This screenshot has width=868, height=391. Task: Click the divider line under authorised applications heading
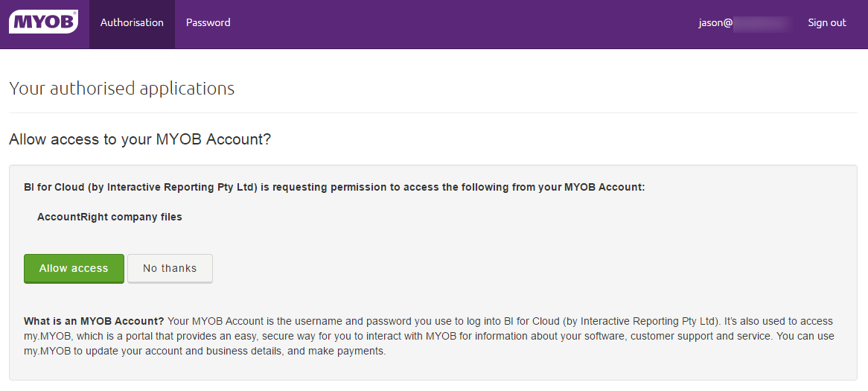click(433, 113)
